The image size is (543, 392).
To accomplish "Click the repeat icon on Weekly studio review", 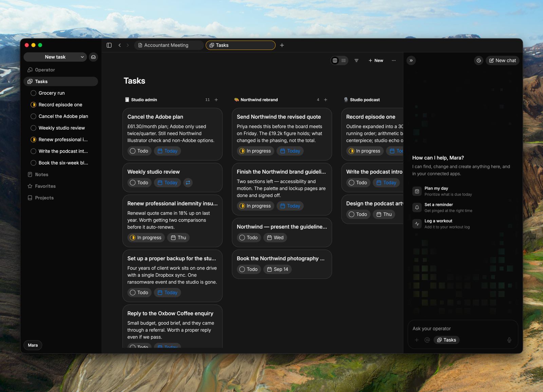I will tap(188, 182).
